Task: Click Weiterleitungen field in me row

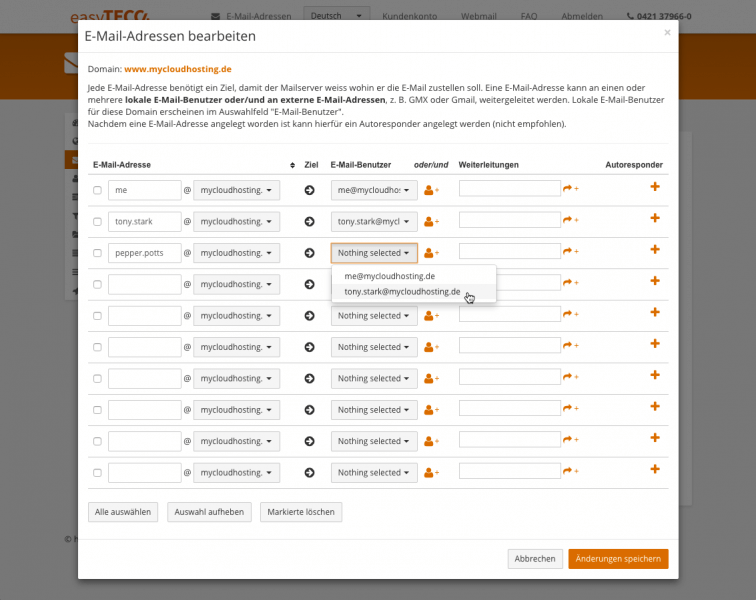Action: (510, 188)
